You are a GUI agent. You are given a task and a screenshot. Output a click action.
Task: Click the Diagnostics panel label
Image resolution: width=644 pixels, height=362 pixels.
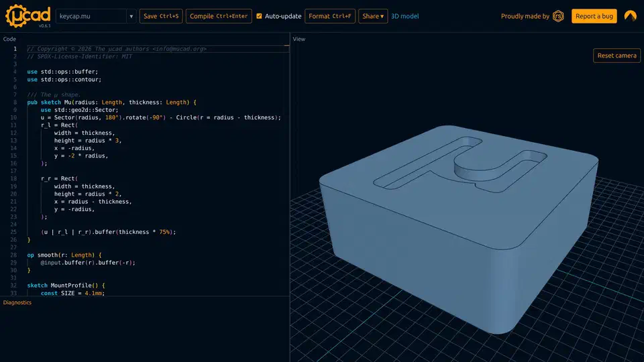[17, 302]
